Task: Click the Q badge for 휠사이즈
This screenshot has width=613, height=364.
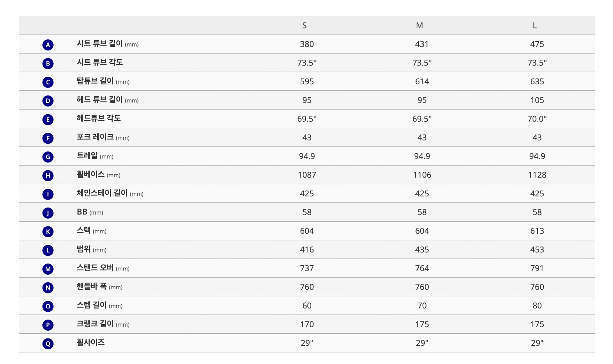Action: [48, 344]
